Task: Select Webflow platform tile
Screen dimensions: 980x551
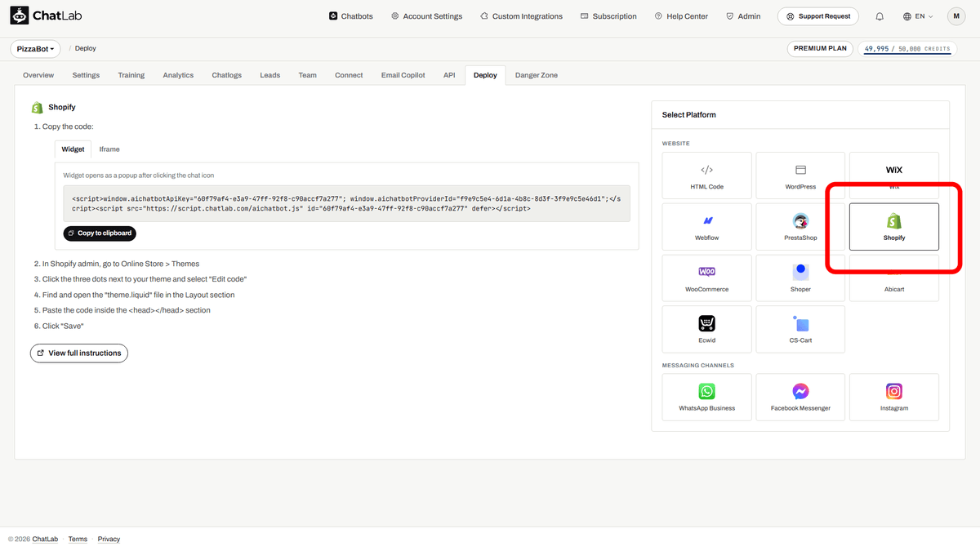Action: (707, 227)
